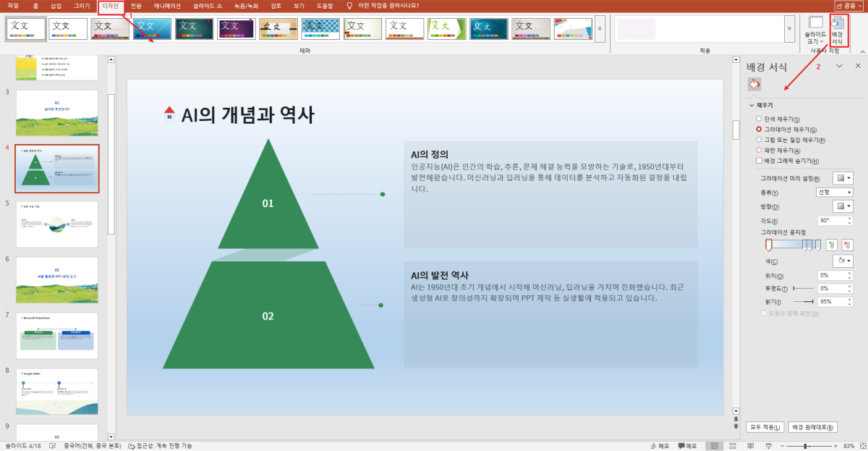Select slide 7 thumbnail in slide panel

(57, 335)
